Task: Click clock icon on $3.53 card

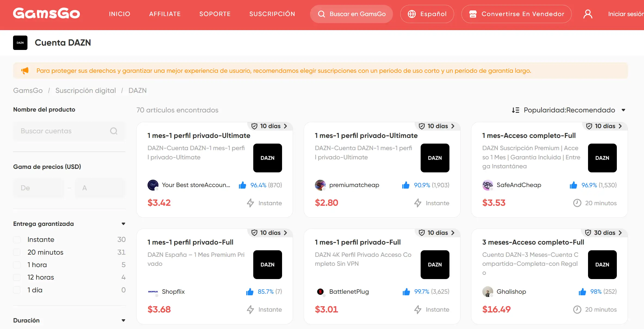Action: pyautogui.click(x=577, y=203)
